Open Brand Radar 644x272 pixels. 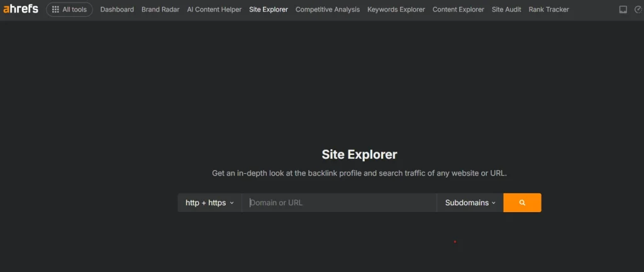[160, 9]
